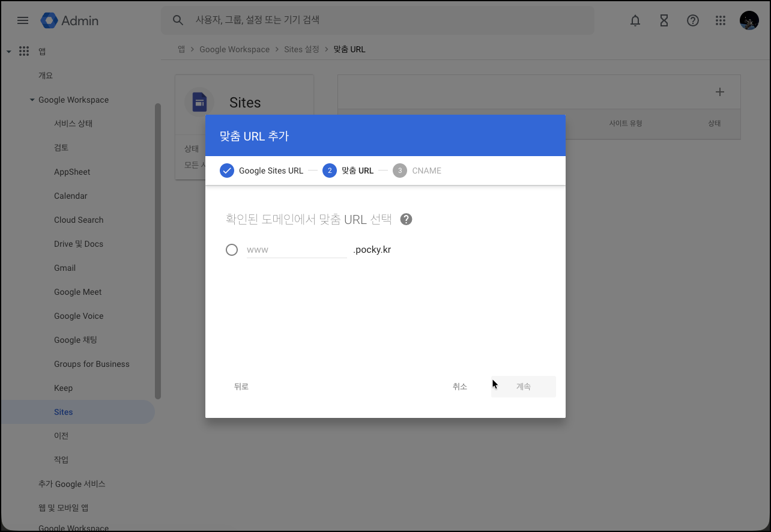
Task: Open the hamburger main menu
Action: point(23,20)
